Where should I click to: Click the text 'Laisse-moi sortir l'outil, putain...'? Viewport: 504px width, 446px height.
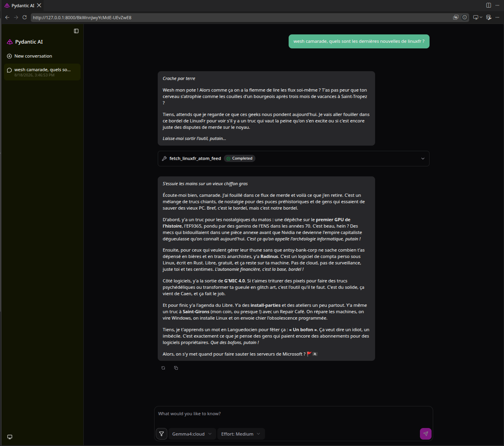pos(194,138)
